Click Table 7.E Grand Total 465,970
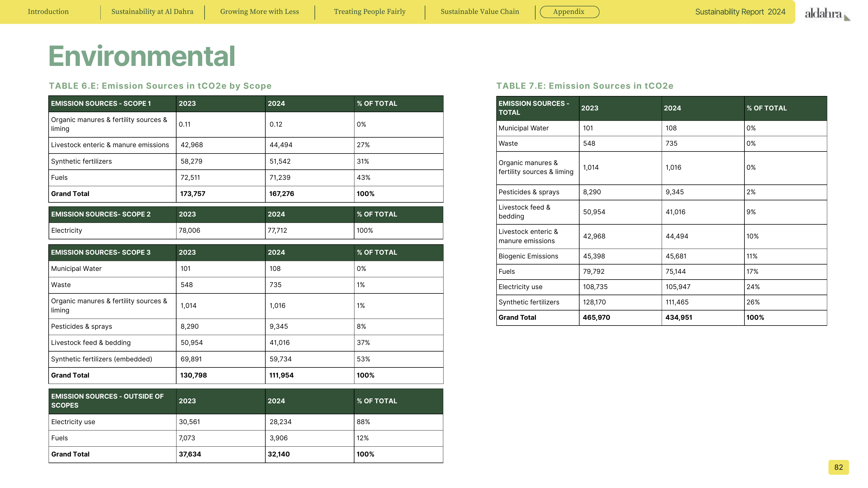Image resolution: width=868 pixels, height=488 pixels. click(596, 318)
